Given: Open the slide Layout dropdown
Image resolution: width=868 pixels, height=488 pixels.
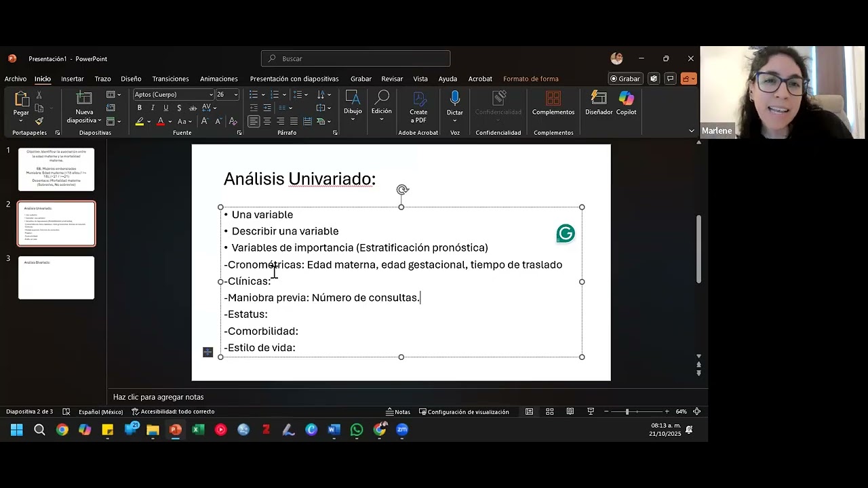Looking at the screenshot, I should 114,95.
